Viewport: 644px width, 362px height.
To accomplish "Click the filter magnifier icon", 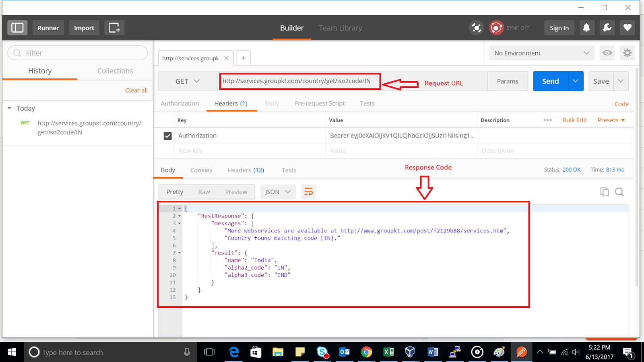I will [x=17, y=53].
